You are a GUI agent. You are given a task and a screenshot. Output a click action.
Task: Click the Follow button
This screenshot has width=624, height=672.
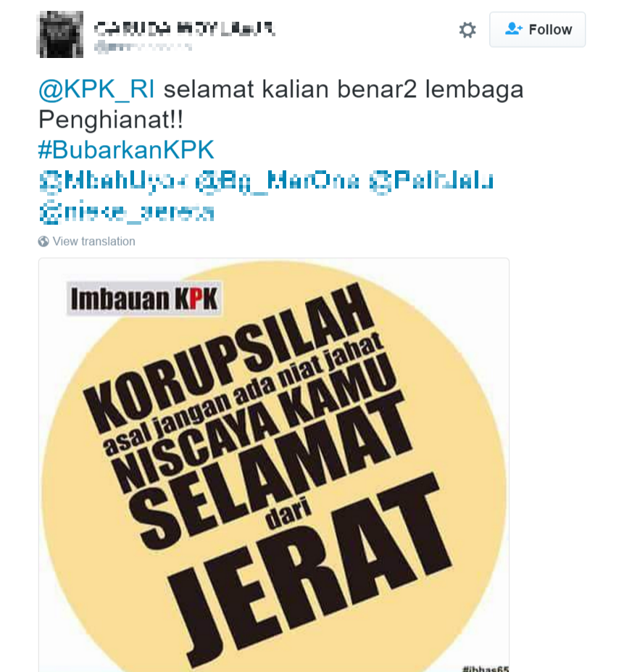(538, 30)
